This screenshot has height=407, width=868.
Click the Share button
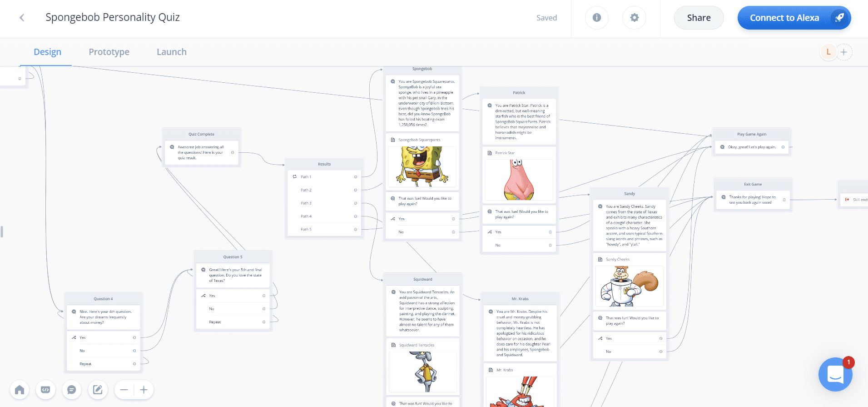tap(699, 18)
